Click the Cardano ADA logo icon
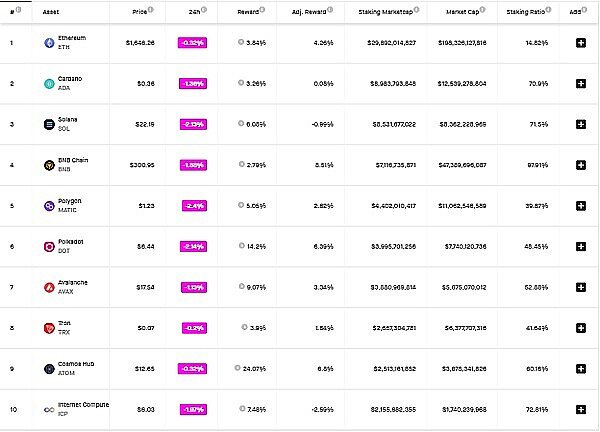 coord(49,84)
